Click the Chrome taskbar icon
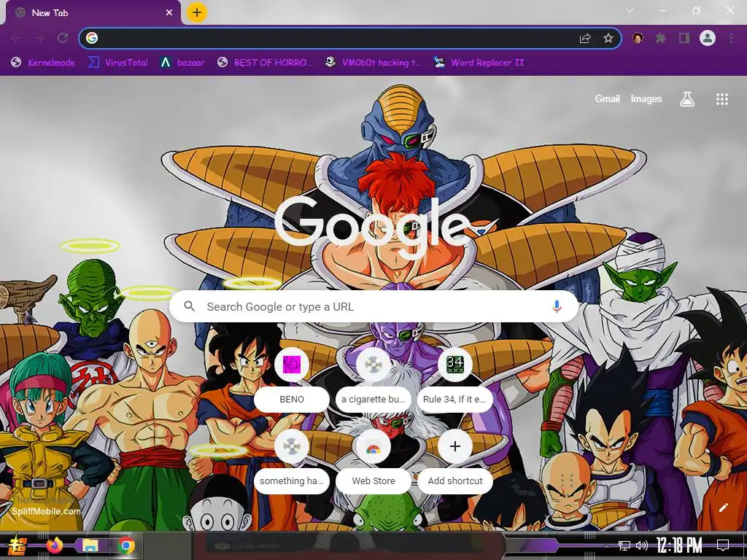The width and height of the screenshot is (747, 560). pyautogui.click(x=125, y=545)
